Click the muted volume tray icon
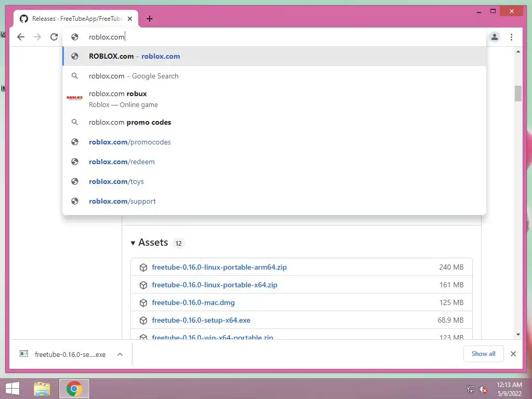Viewport: 532px width, 399px height. [x=483, y=389]
